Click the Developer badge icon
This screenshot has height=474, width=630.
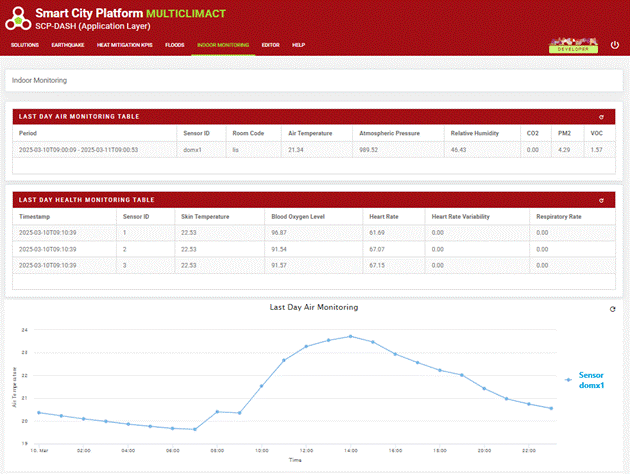coord(573,46)
